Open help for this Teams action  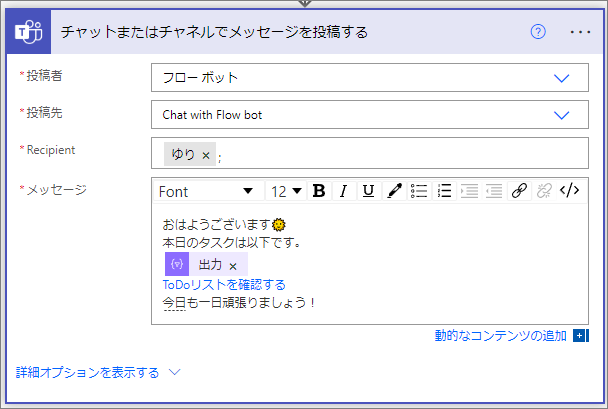click(538, 32)
